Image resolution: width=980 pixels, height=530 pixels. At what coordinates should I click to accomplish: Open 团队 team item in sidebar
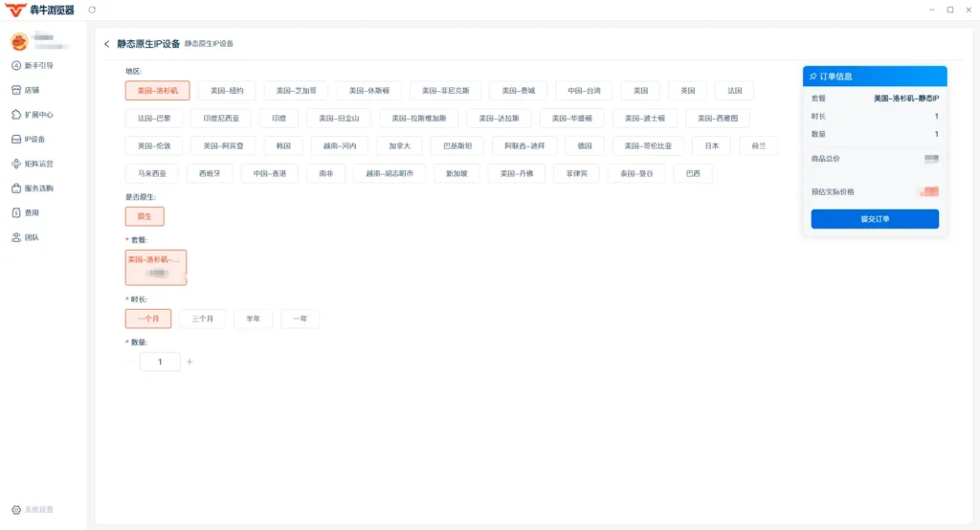pos(26,237)
